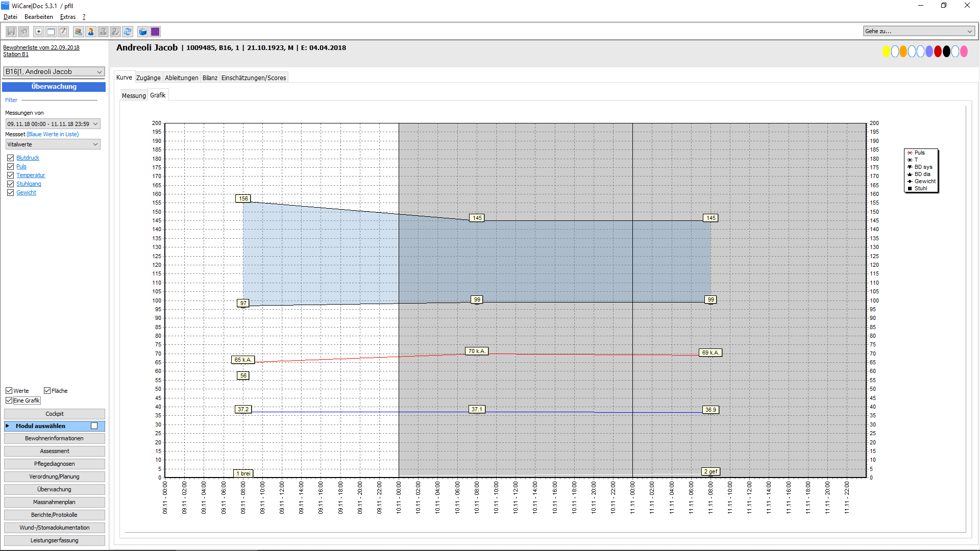This screenshot has width=980, height=551.
Task: Click the single person toolbar icon
Action: tap(91, 32)
